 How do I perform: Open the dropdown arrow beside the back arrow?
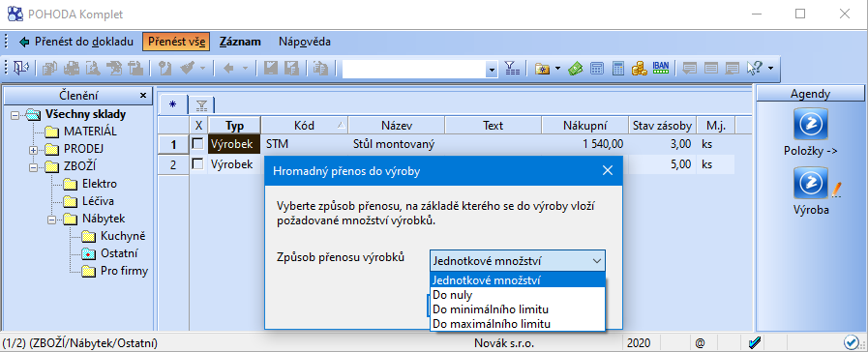(x=245, y=69)
